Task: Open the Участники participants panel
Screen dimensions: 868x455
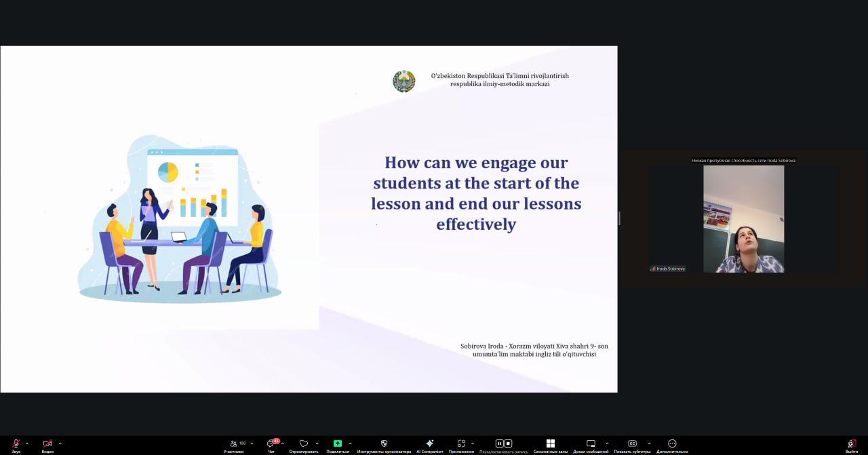Action: (x=234, y=443)
